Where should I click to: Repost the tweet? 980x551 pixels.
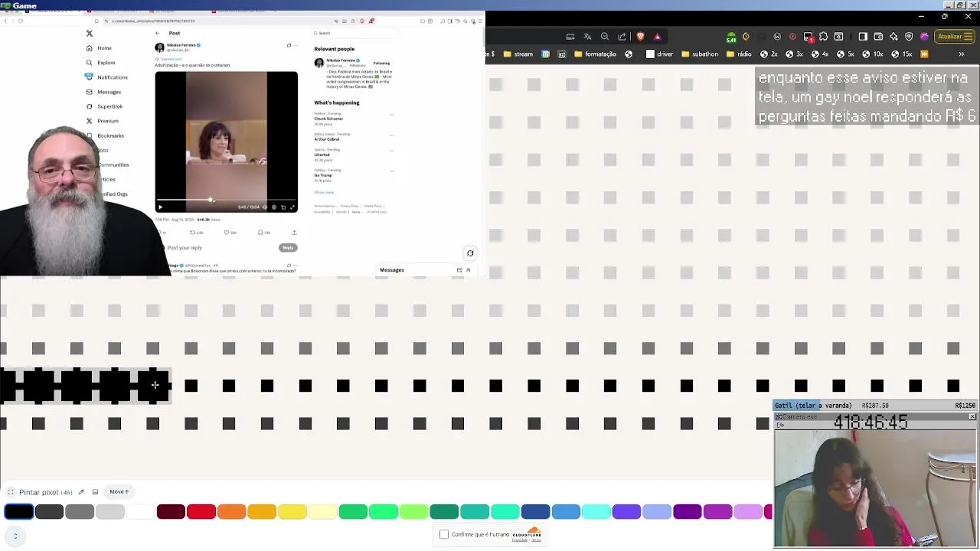pyautogui.click(x=196, y=233)
